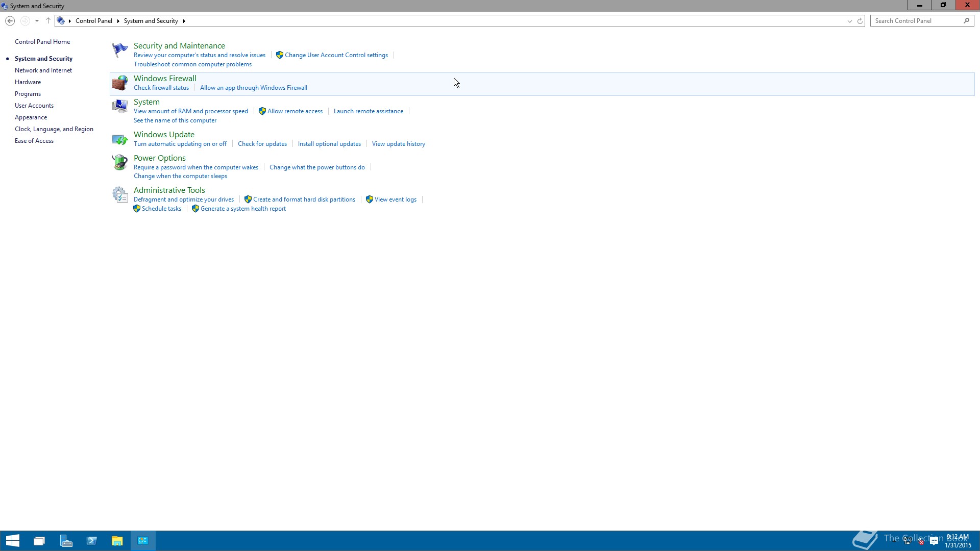Click View amount of RAM and processor speed

pos(191,111)
